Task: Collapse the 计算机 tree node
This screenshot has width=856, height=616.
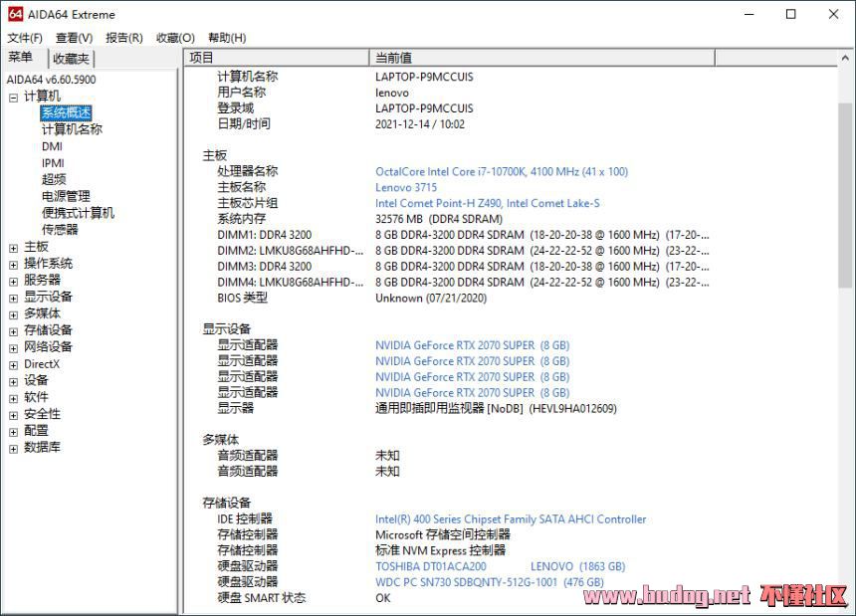Action: tap(13, 98)
